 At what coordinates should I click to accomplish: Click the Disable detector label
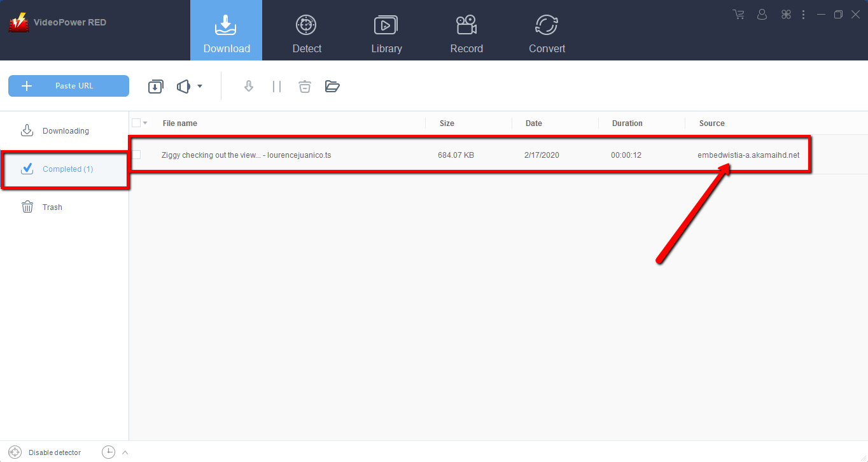55,452
